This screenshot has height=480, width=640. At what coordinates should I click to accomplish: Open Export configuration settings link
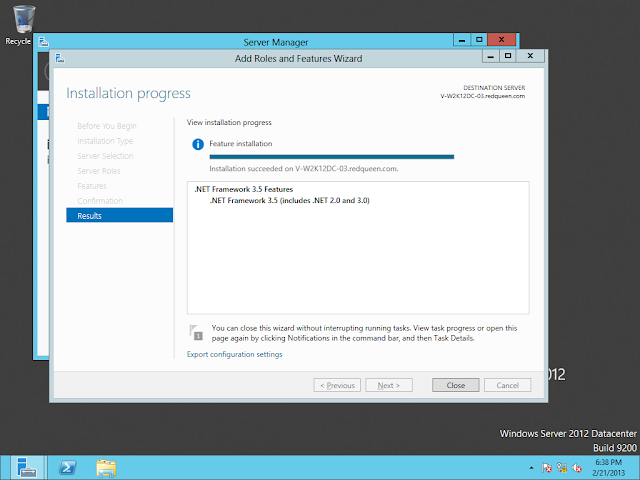[234, 354]
